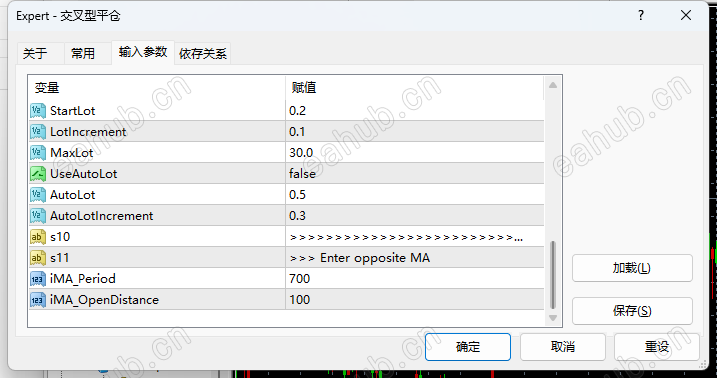717x378 pixels.
Task: Click the 重设 reset button
Action: 657,347
